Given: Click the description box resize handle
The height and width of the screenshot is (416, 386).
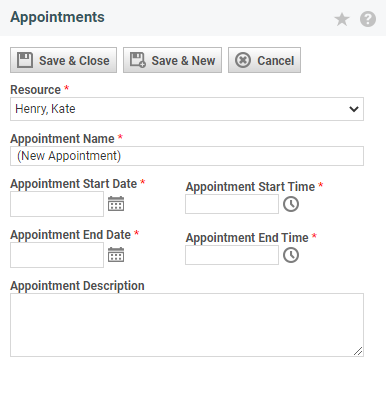Looking at the screenshot, I should click(x=358, y=351).
